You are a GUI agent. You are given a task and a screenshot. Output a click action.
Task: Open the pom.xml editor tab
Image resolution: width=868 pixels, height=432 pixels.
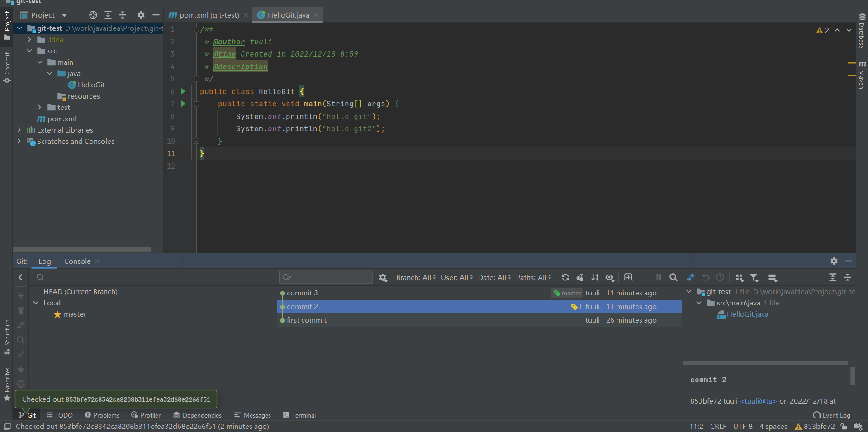[208, 15]
